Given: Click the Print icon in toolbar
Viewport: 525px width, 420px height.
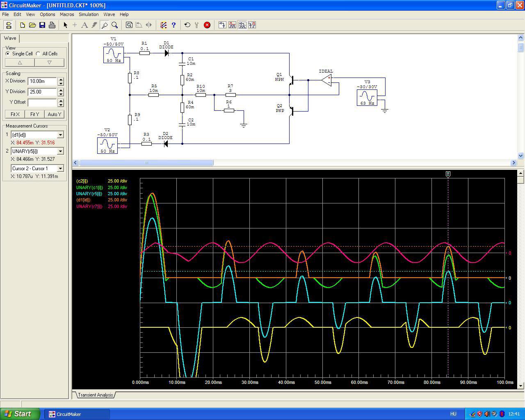Looking at the screenshot, I should (52, 25).
